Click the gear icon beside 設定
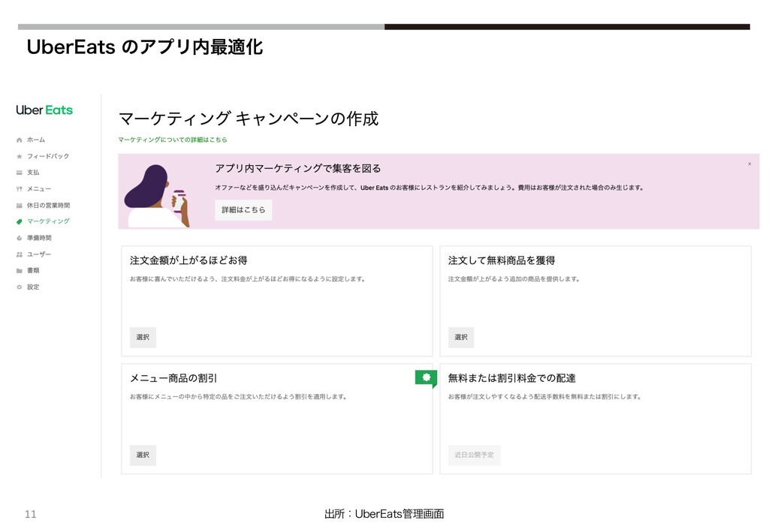The image size is (769, 532). tap(19, 287)
